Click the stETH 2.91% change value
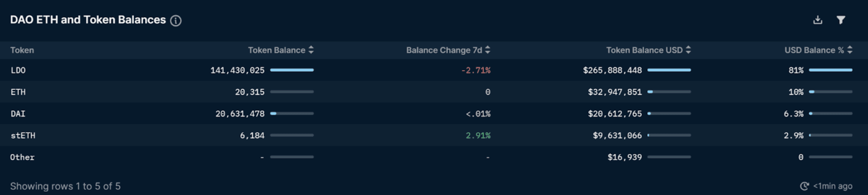Image resolution: width=868 pixels, height=195 pixels. pos(478,136)
